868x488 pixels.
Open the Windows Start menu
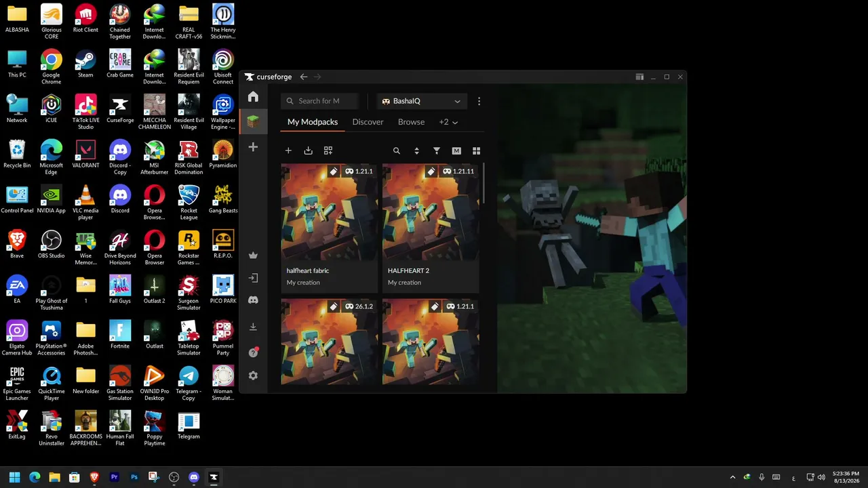tap(14, 477)
